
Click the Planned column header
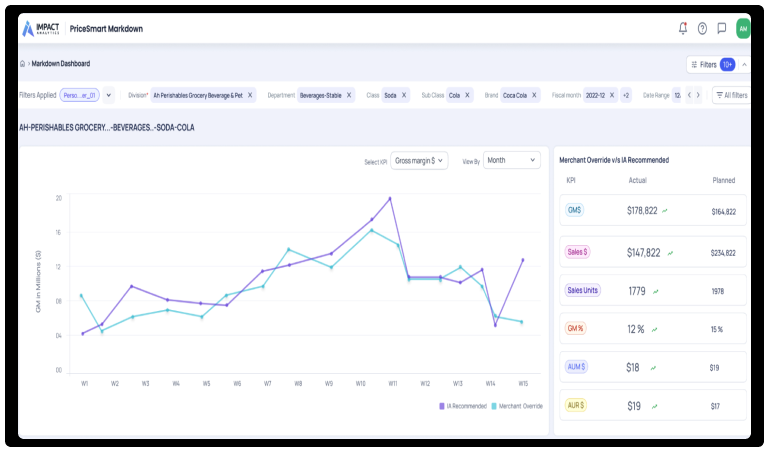pyautogui.click(x=723, y=180)
